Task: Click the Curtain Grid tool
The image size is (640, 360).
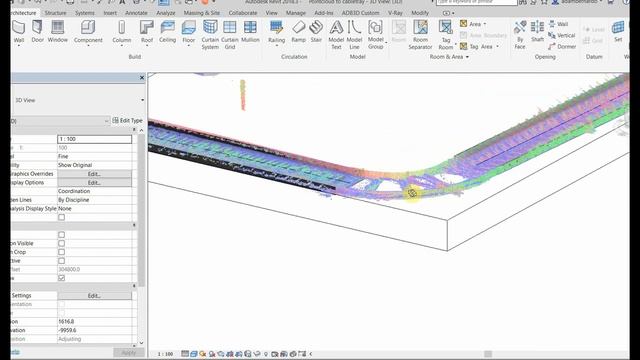Action: [229, 35]
